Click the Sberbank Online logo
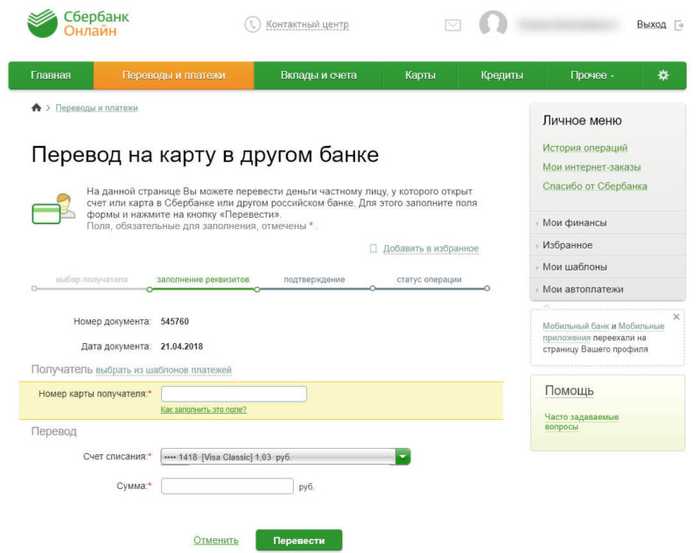Screen dimensions: 700x553 78,23
